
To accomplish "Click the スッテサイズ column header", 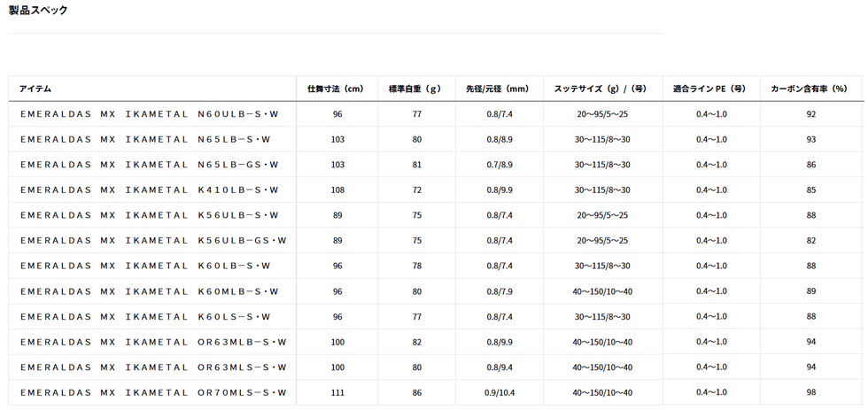I will tap(601, 89).
